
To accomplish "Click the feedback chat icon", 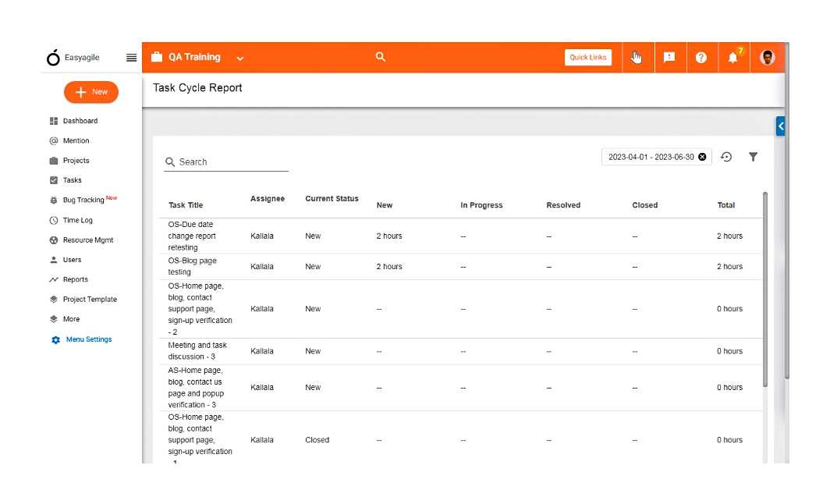I will point(669,57).
